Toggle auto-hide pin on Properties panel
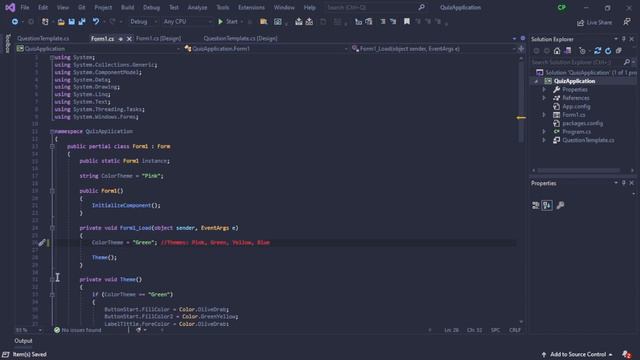The height and width of the screenshot is (360, 640). point(624,183)
